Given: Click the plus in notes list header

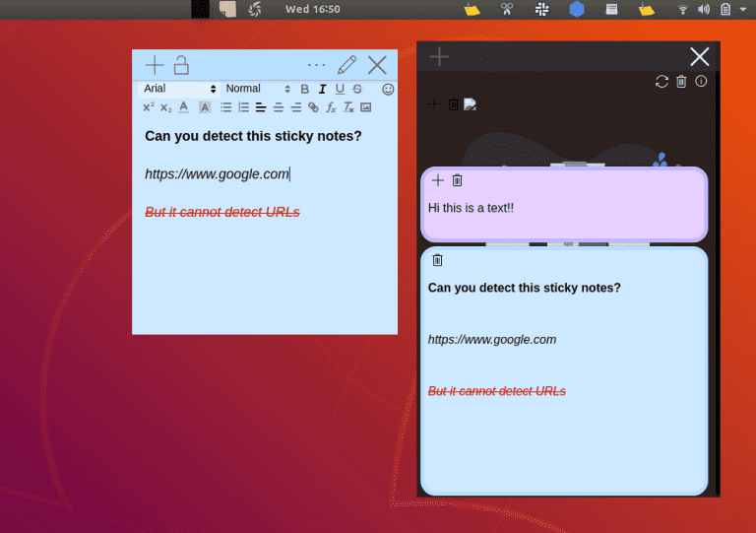Looking at the screenshot, I should tap(439, 56).
